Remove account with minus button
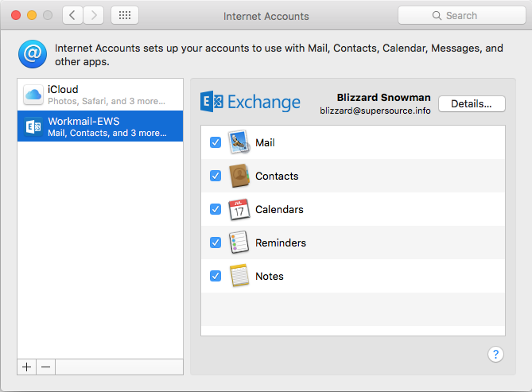 pos(45,367)
